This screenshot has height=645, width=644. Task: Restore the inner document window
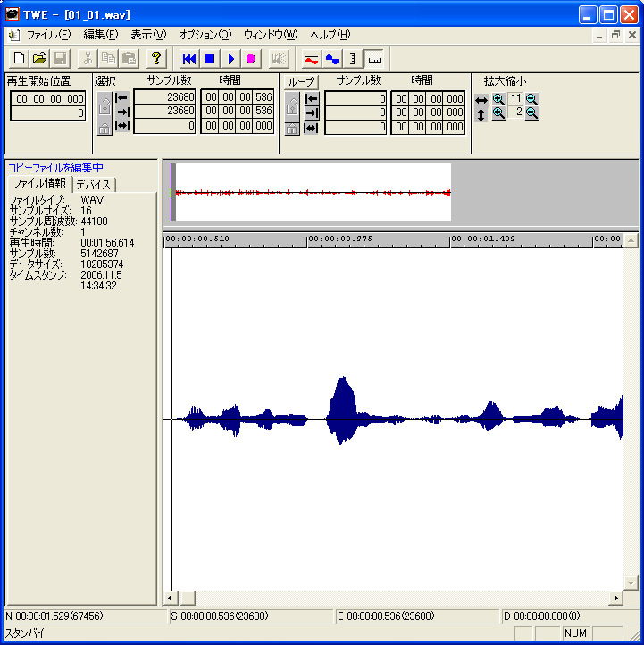(615, 36)
